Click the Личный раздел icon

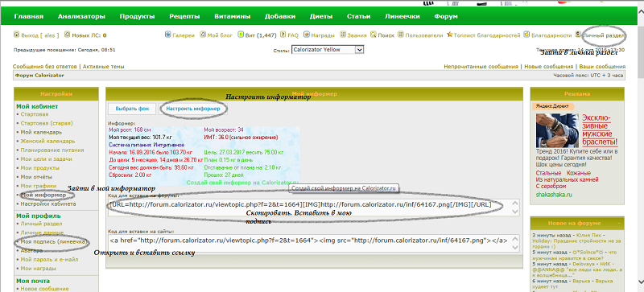[x=578, y=35]
